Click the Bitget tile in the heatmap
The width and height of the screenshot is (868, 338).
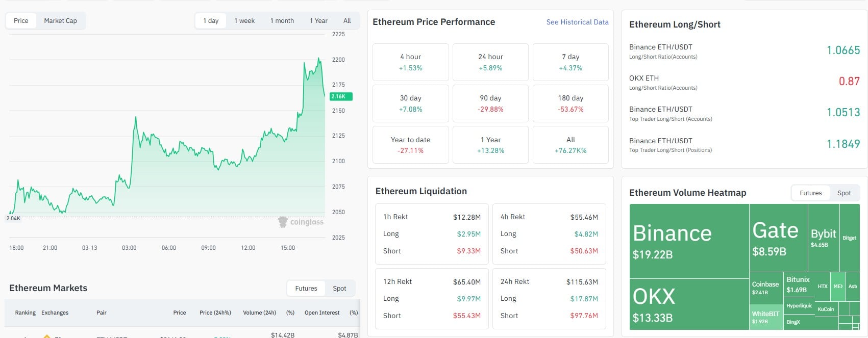pyautogui.click(x=849, y=237)
